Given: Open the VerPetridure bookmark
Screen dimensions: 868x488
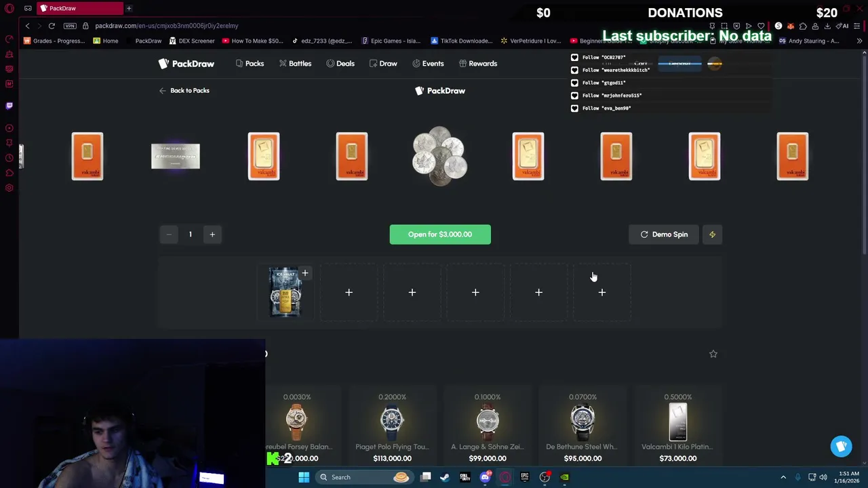Looking at the screenshot, I should (531, 41).
